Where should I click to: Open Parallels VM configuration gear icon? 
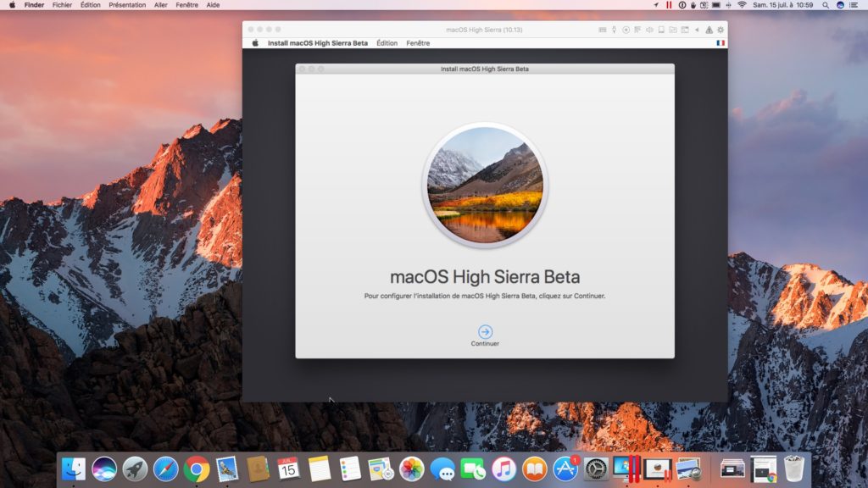point(721,30)
